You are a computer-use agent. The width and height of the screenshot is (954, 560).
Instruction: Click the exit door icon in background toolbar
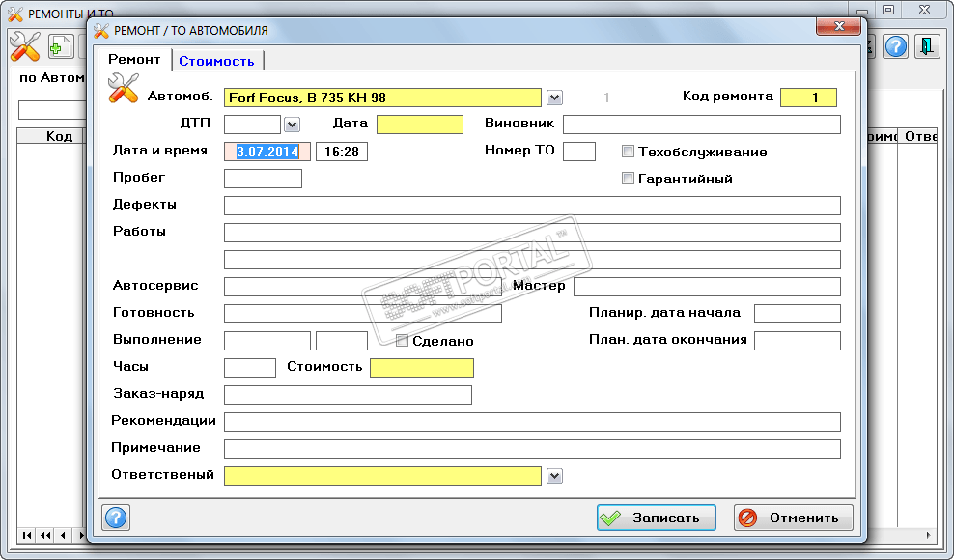click(927, 46)
